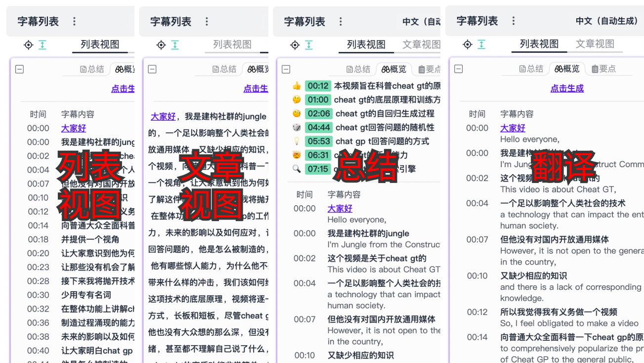The width and height of the screenshot is (644, 363).
Task: Open 中文（自动生成）language dropdown in rightmost panel
Action: (606, 21)
